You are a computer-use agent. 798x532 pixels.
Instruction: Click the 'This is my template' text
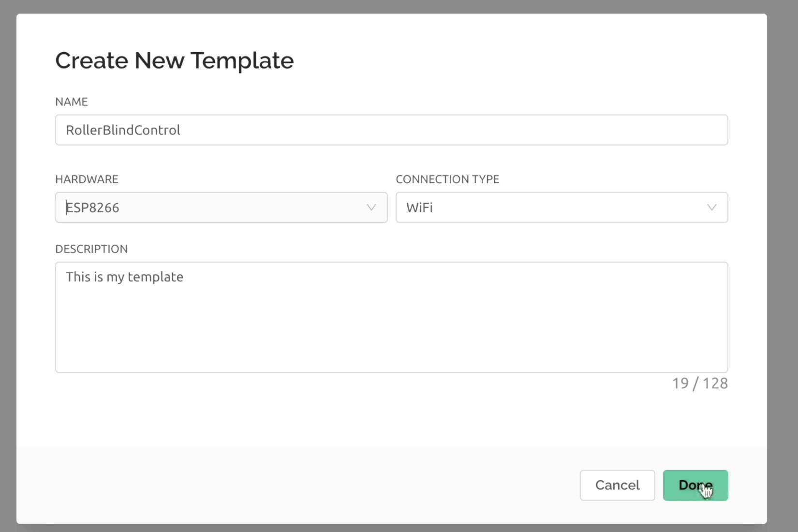(x=124, y=277)
